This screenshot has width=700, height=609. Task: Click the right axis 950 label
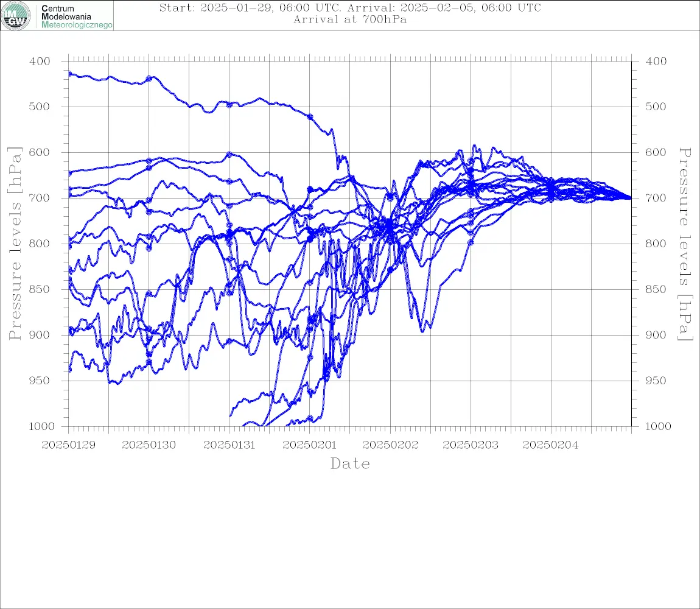coord(656,381)
